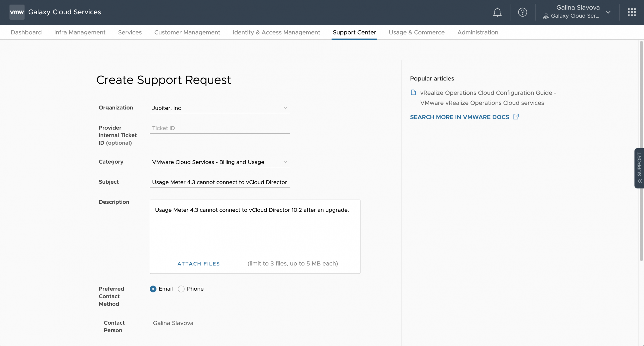Click the external link icon next to VMware Docs
This screenshot has height=346, width=644.
516,117
